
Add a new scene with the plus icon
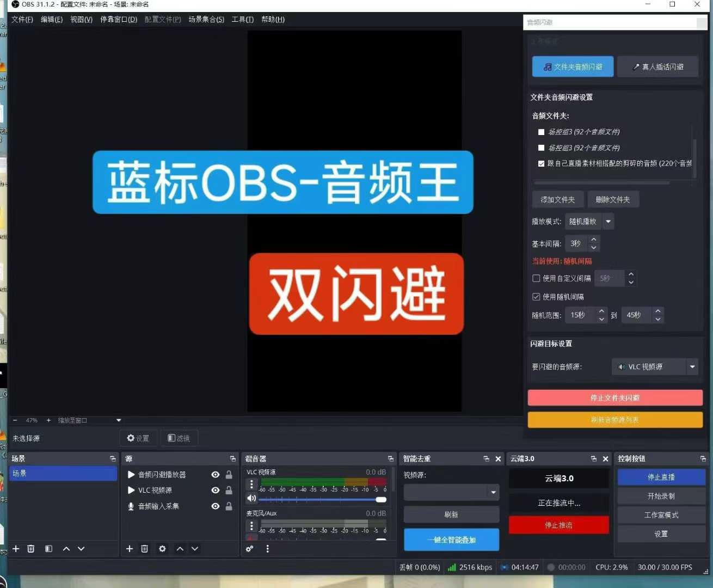pyautogui.click(x=16, y=549)
